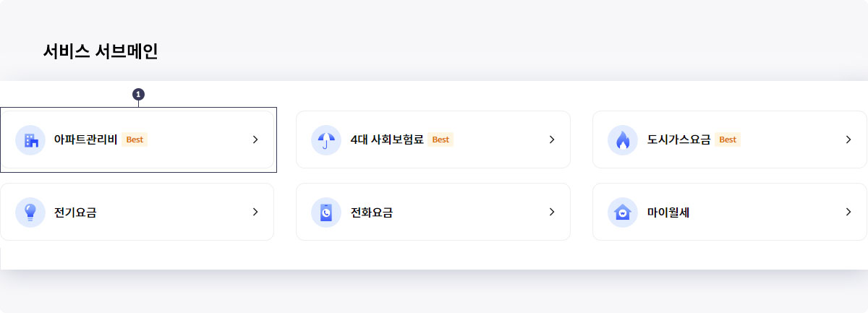Open chevron arrow on 전기요금 card

click(255, 212)
